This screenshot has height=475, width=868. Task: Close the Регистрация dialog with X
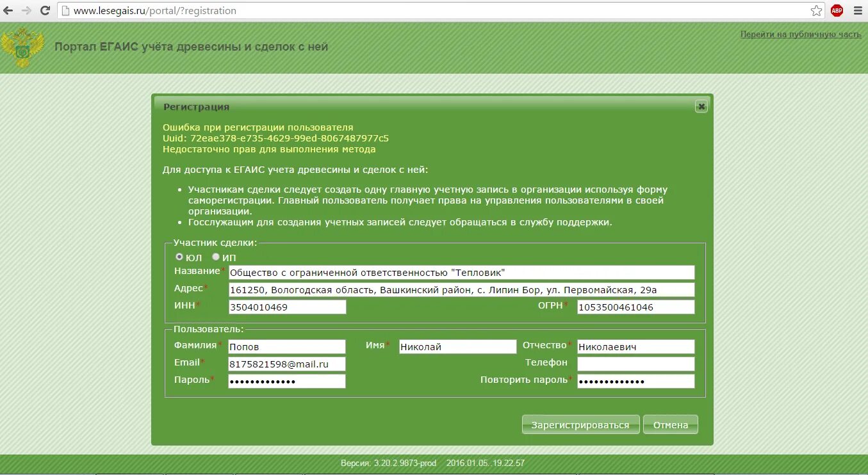point(701,107)
